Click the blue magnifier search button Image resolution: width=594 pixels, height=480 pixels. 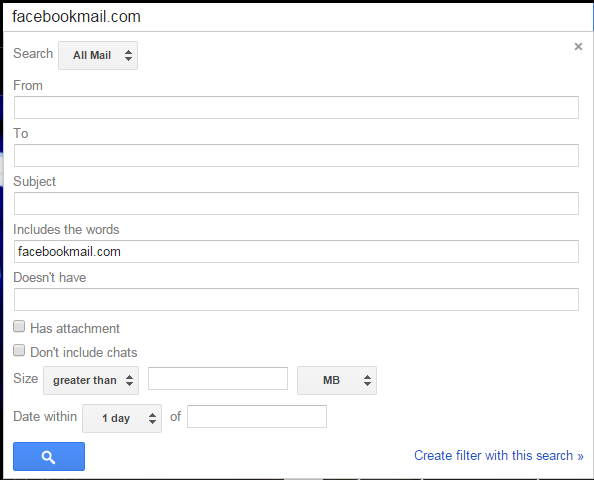pos(49,457)
